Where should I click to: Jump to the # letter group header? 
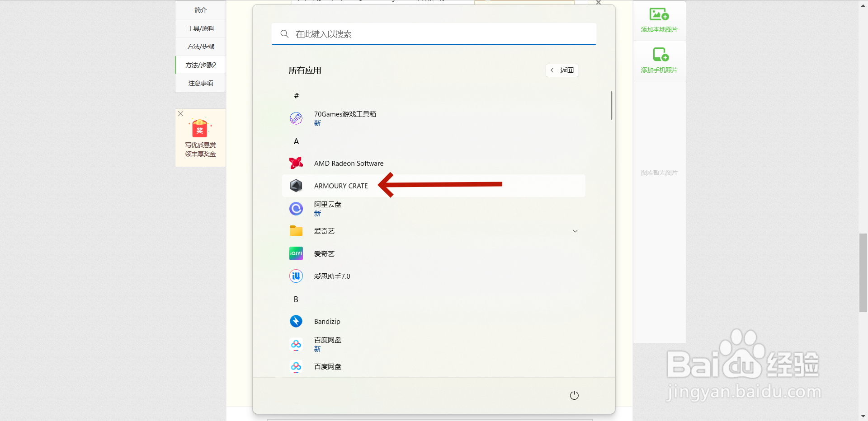pyautogui.click(x=297, y=96)
